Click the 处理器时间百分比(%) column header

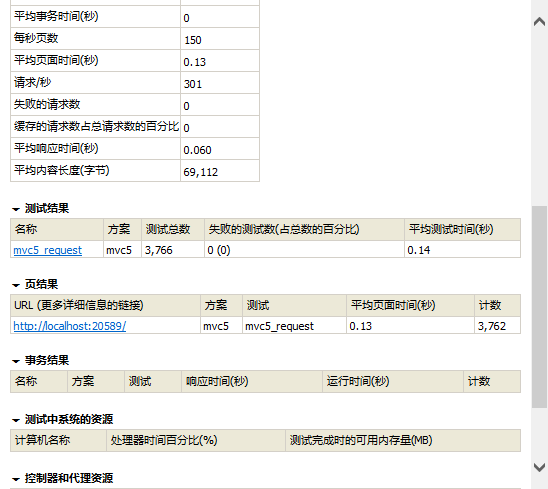[196, 440]
